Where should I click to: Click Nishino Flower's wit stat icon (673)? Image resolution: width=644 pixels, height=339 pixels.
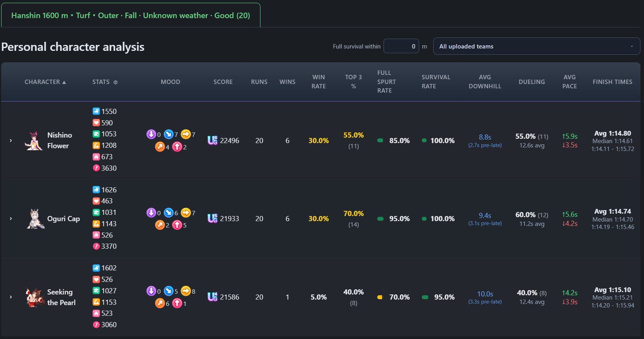coord(96,157)
